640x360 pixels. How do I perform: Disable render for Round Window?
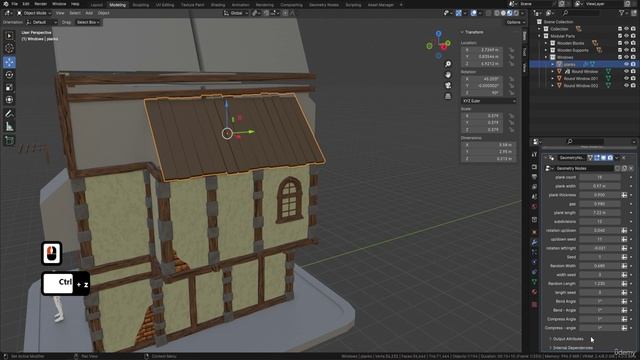pos(633,71)
